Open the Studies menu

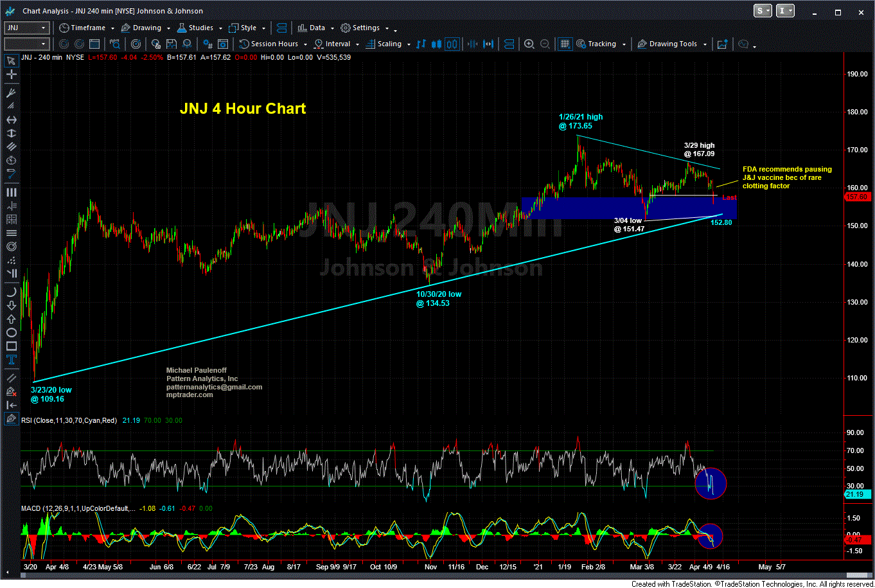(x=195, y=28)
